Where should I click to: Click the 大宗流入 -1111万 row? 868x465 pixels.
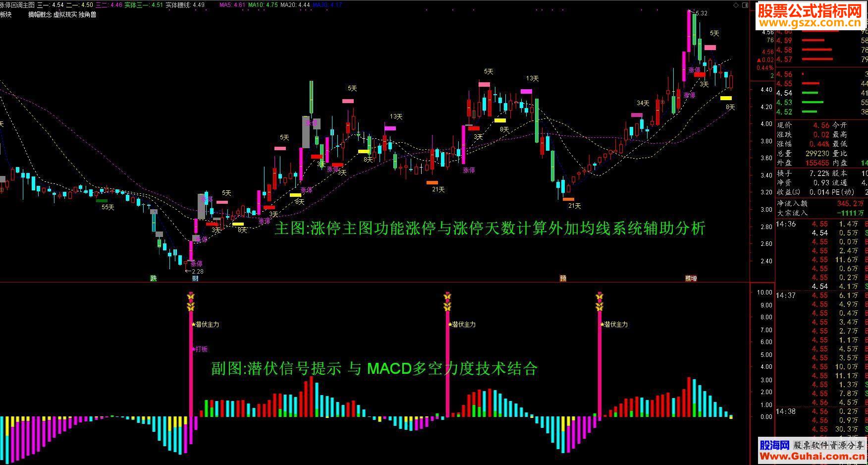[821, 213]
